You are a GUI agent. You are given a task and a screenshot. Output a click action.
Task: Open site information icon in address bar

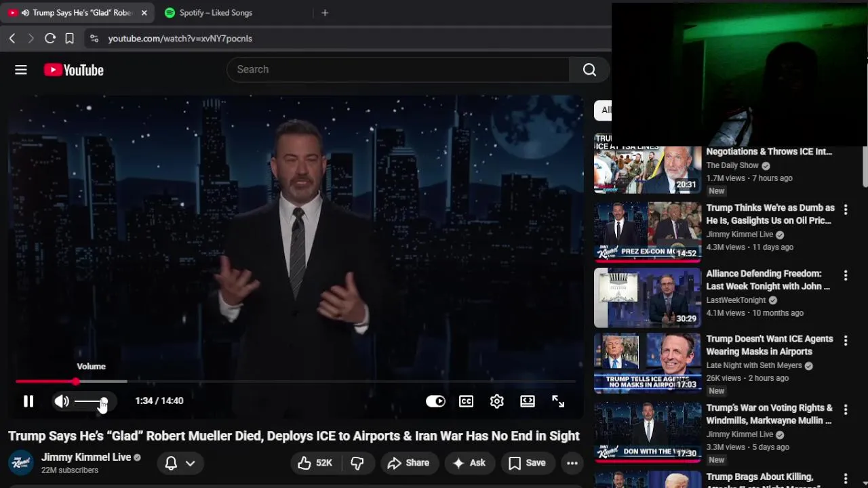pos(94,39)
